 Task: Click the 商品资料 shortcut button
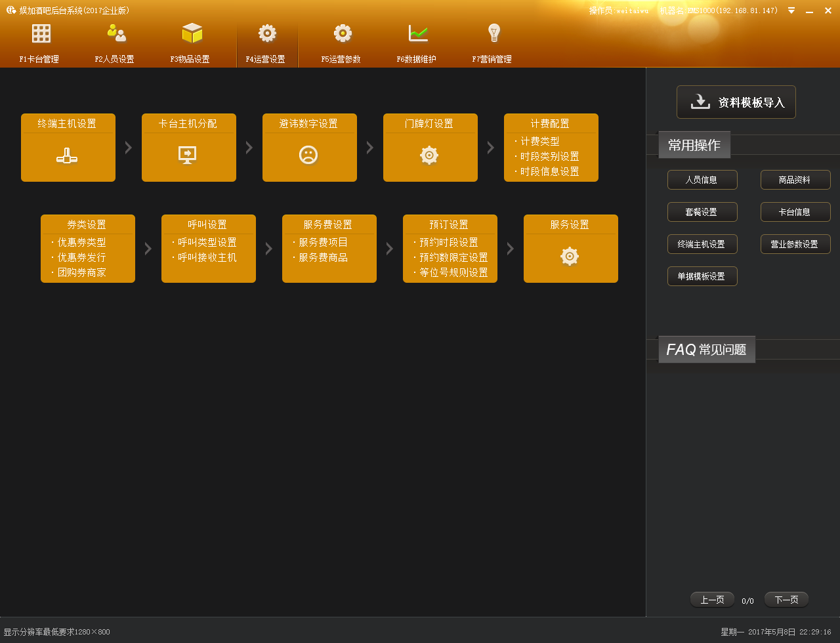click(x=795, y=180)
